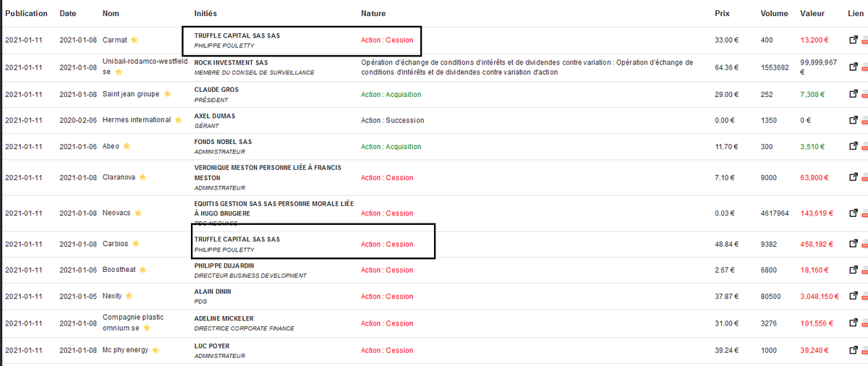Toggle the Neovacs star icon

pos(138,213)
